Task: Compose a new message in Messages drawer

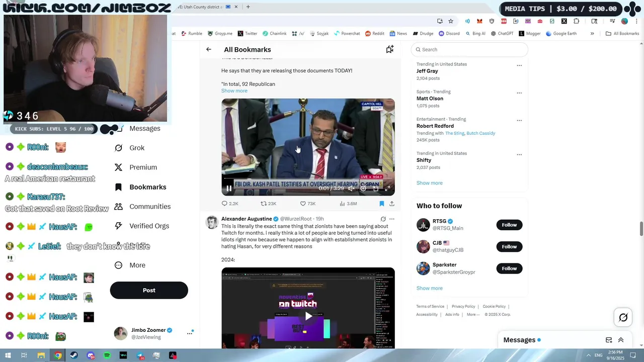Action: [609, 340]
